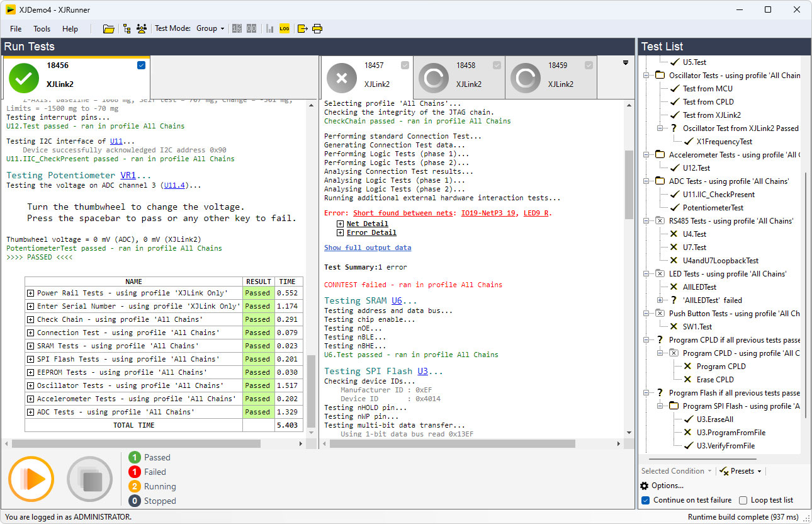The height and width of the screenshot is (524, 812).
Task: Switch to the 18458 XJLink2 tab
Action: pos(460,77)
